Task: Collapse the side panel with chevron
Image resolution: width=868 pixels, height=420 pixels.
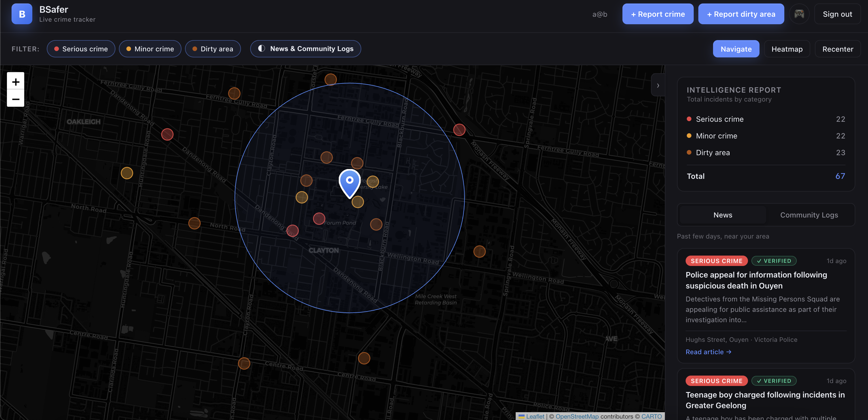Action: [x=658, y=85]
